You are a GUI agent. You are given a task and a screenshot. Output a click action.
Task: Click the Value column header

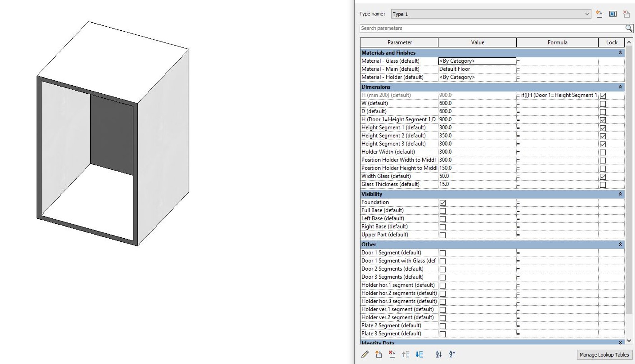pyautogui.click(x=477, y=42)
